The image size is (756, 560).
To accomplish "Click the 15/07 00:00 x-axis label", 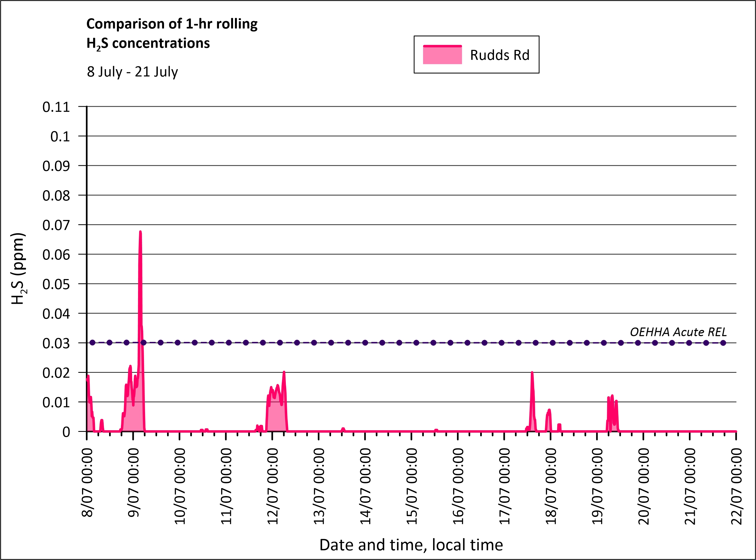I will click(x=412, y=486).
